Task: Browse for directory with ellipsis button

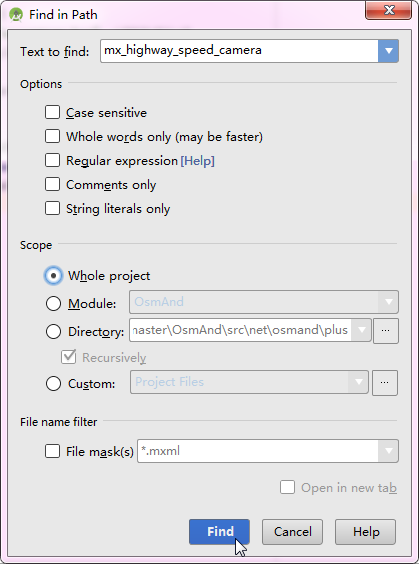Action: pos(386,331)
